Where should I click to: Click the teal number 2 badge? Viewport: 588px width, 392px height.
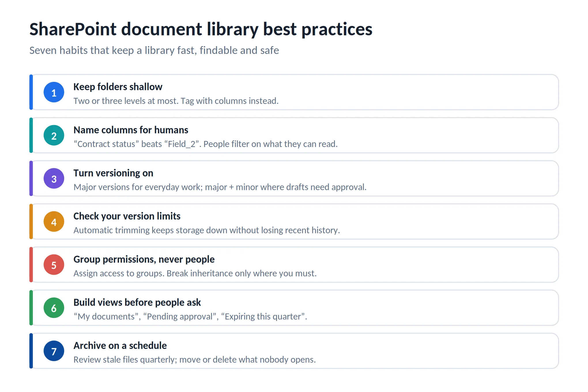click(x=54, y=135)
